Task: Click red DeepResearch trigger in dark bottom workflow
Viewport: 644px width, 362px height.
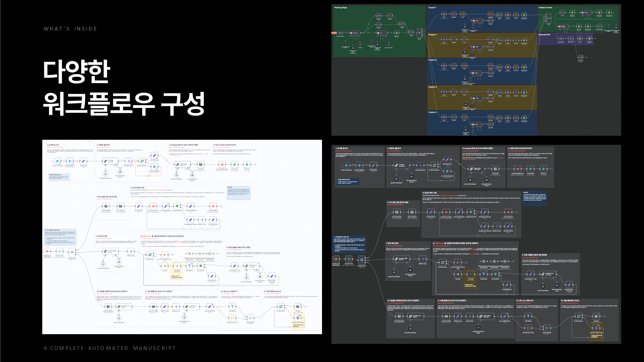Action: click(336, 259)
